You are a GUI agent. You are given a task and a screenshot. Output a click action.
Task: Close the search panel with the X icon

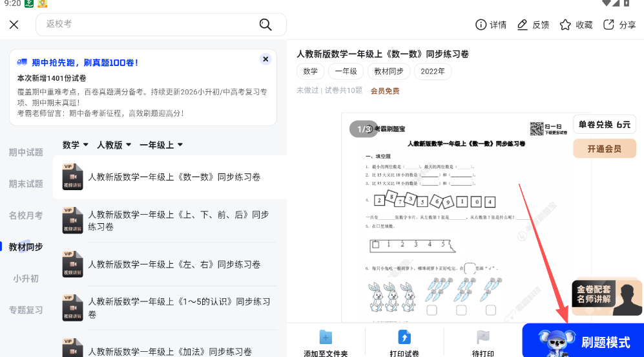[14, 25]
